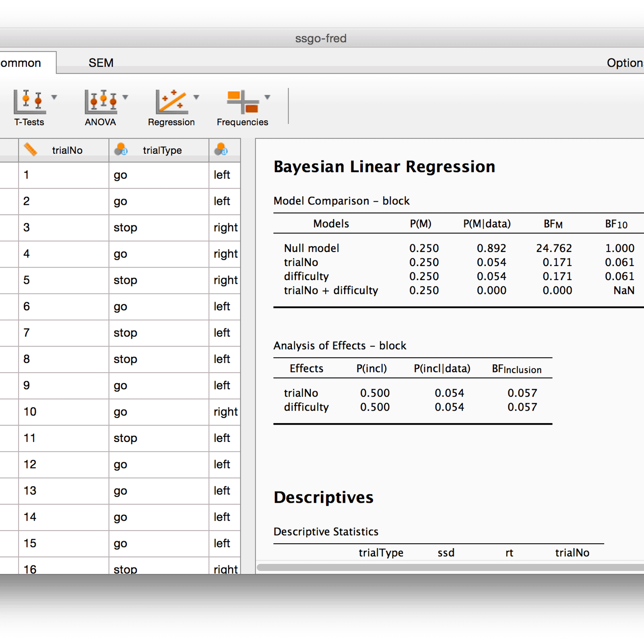
Task: Open the Regression analysis icon
Action: click(x=171, y=101)
